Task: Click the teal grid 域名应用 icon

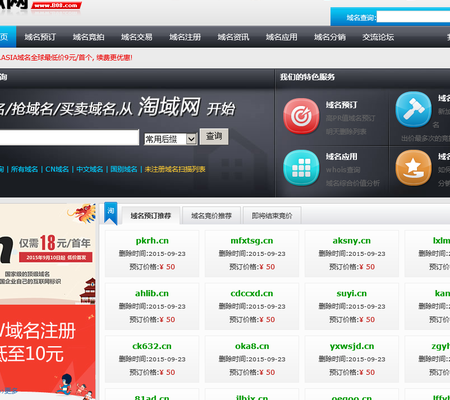Action: click(301, 167)
